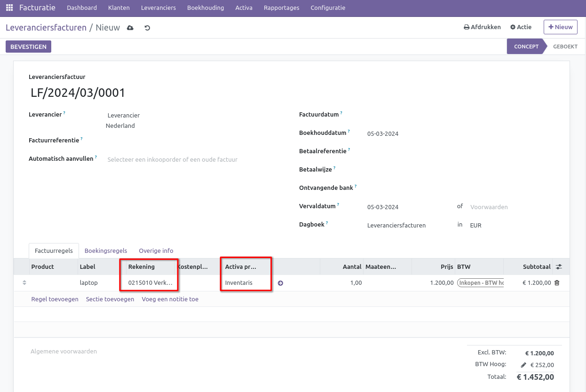Delete the laptop invoice line
The width and height of the screenshot is (586, 392).
557,283
